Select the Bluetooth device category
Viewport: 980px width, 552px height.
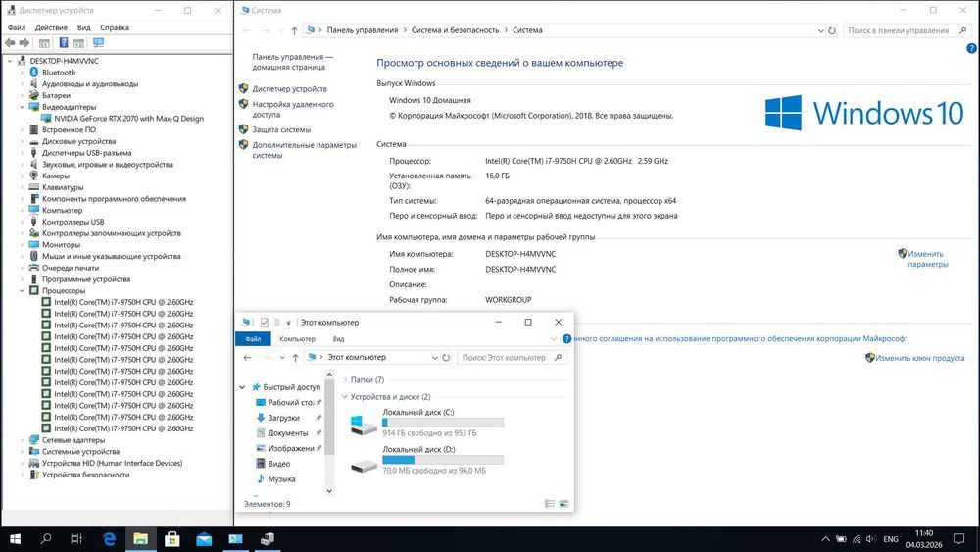coord(59,73)
